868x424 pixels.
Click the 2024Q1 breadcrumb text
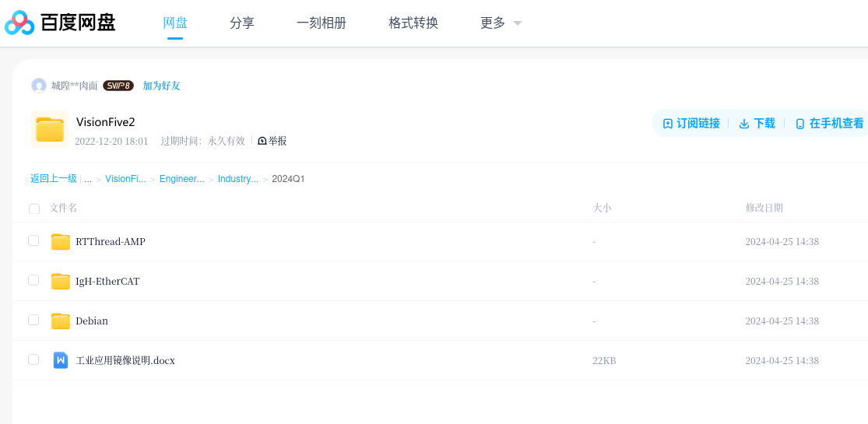coord(288,179)
